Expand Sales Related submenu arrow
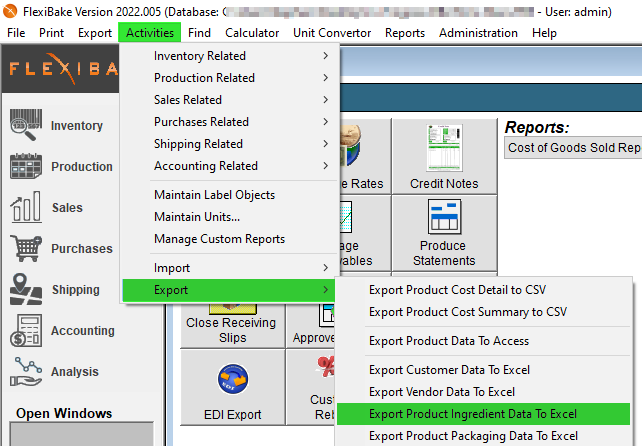Screen dimensions: 642x446 click(x=326, y=100)
